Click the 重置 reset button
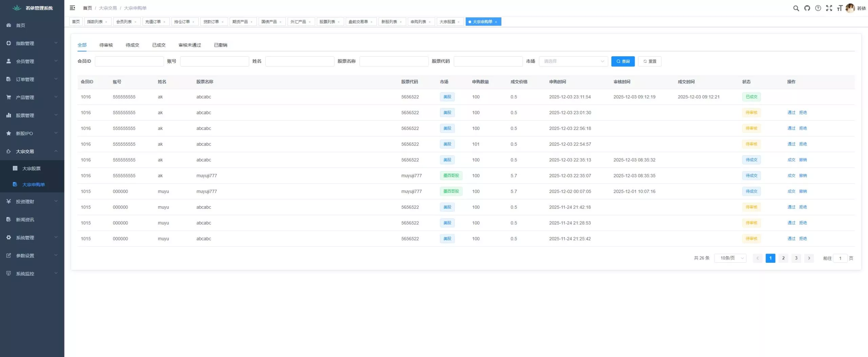Image resolution: width=868 pixels, height=357 pixels. (649, 61)
